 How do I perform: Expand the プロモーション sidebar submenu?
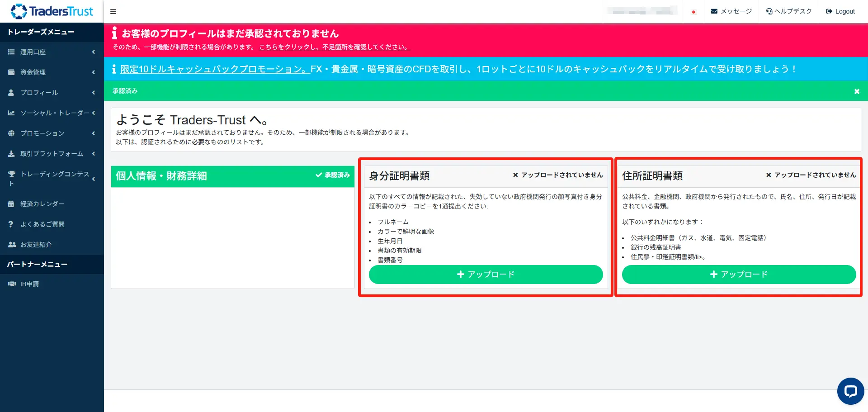point(52,133)
